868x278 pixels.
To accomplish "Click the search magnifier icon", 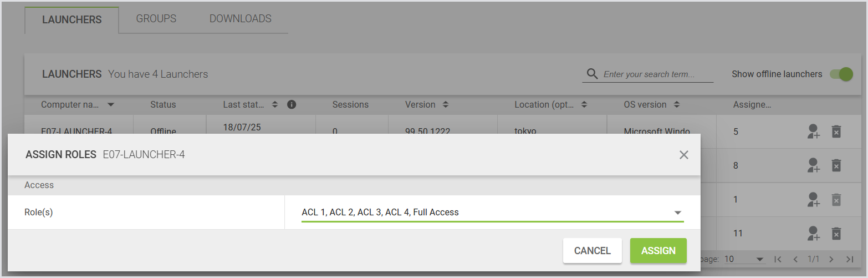I will pyautogui.click(x=592, y=74).
